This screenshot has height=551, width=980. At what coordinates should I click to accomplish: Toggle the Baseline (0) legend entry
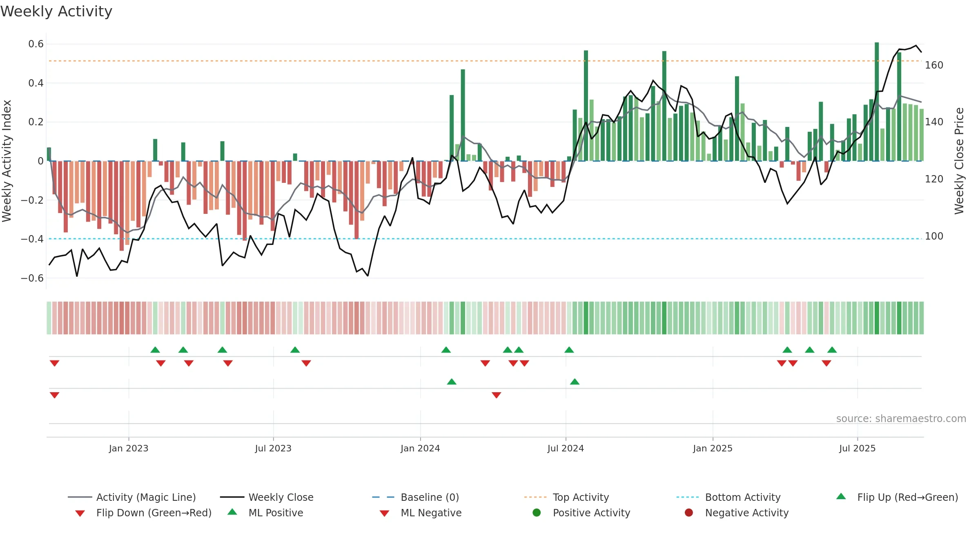(416, 497)
